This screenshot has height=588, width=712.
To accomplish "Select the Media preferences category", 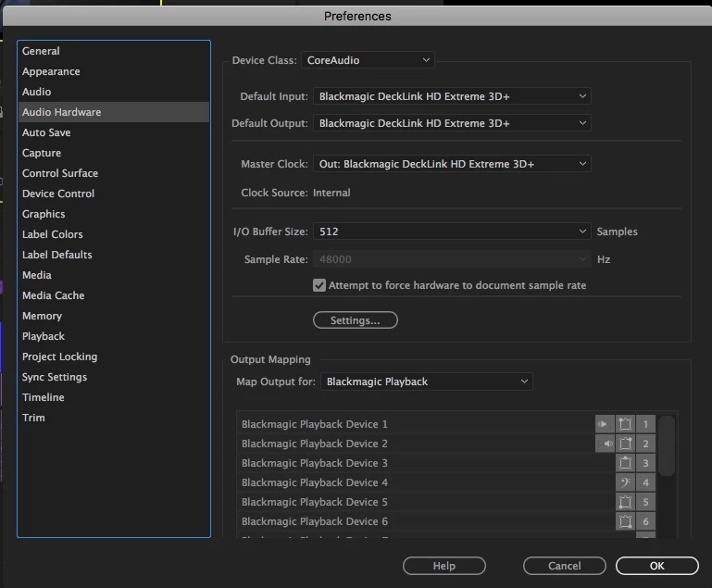I will [114, 275].
